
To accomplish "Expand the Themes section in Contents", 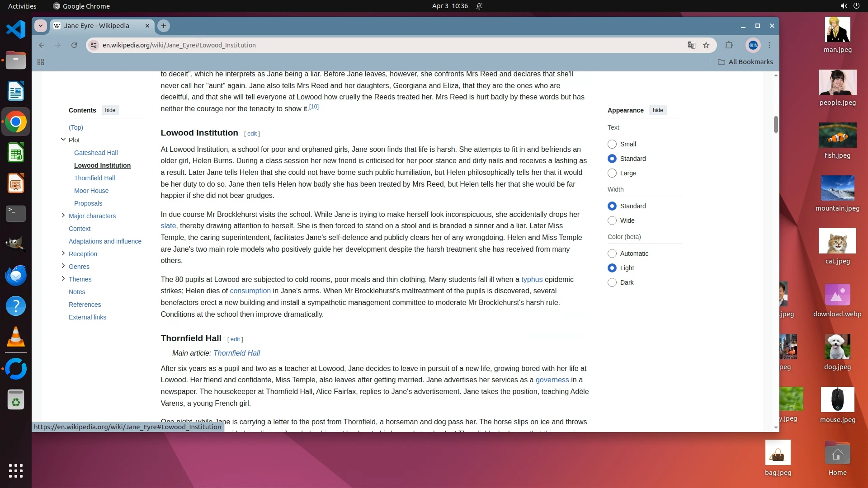I will point(63,279).
